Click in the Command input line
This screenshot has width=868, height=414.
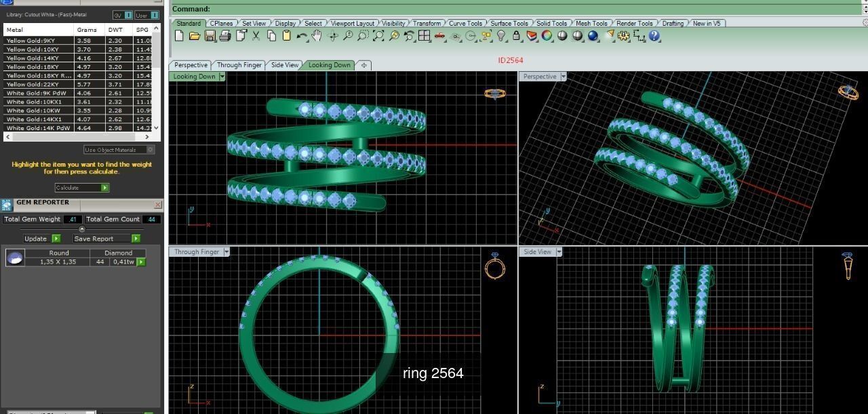click(x=515, y=9)
